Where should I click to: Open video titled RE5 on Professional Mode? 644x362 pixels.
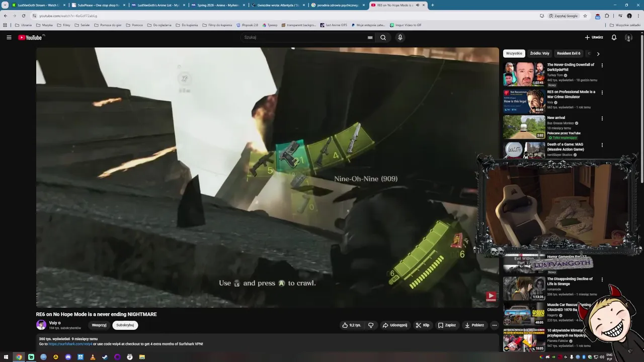coord(571,95)
